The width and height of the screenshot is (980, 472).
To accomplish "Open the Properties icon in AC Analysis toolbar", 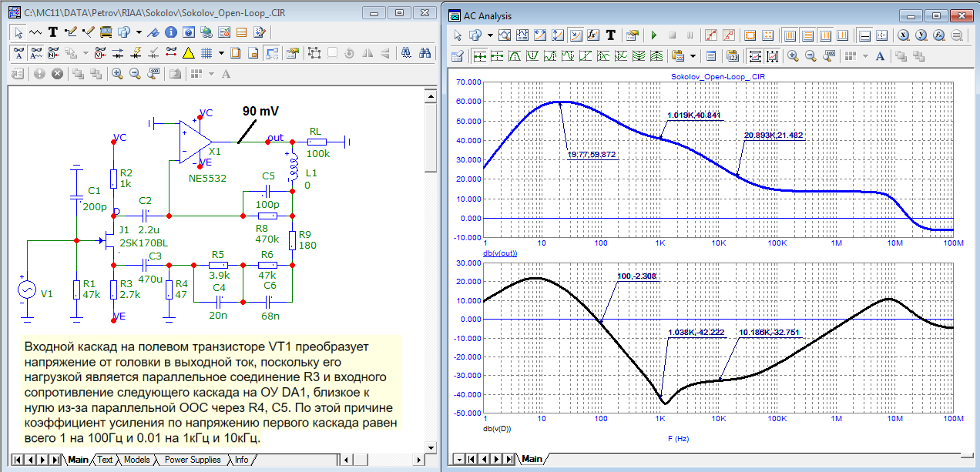I will (632, 35).
